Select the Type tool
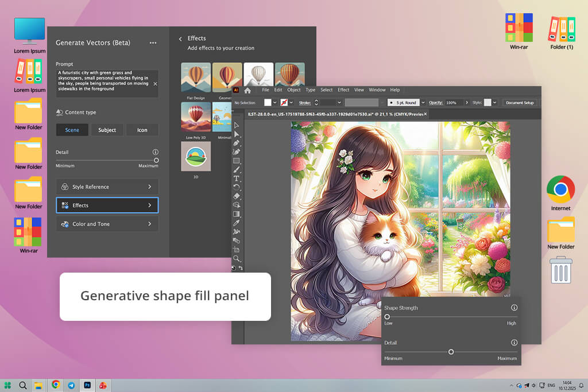This screenshot has height=392, width=588. [237, 178]
